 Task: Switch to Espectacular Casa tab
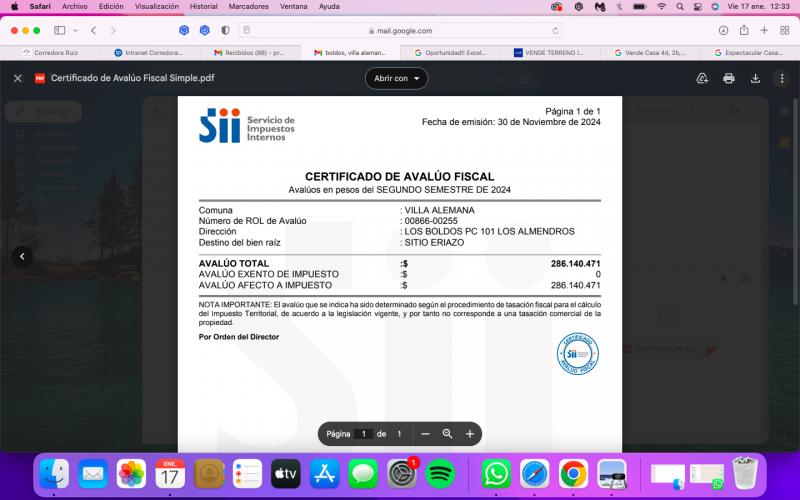(750, 53)
